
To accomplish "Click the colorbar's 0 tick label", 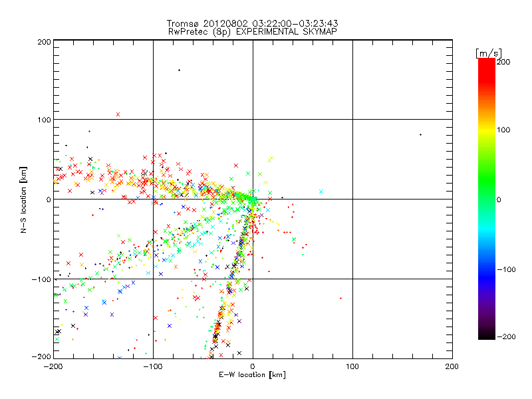I will tap(503, 199).
